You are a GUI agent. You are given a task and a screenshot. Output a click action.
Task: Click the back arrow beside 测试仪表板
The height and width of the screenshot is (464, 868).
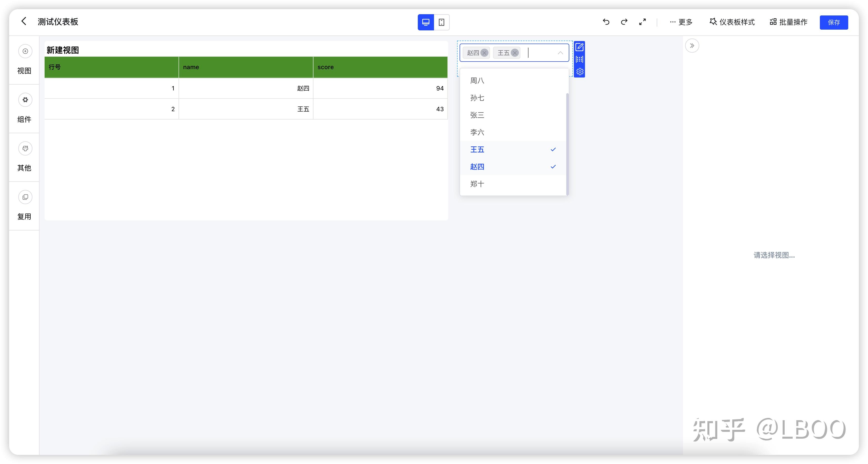coord(24,21)
